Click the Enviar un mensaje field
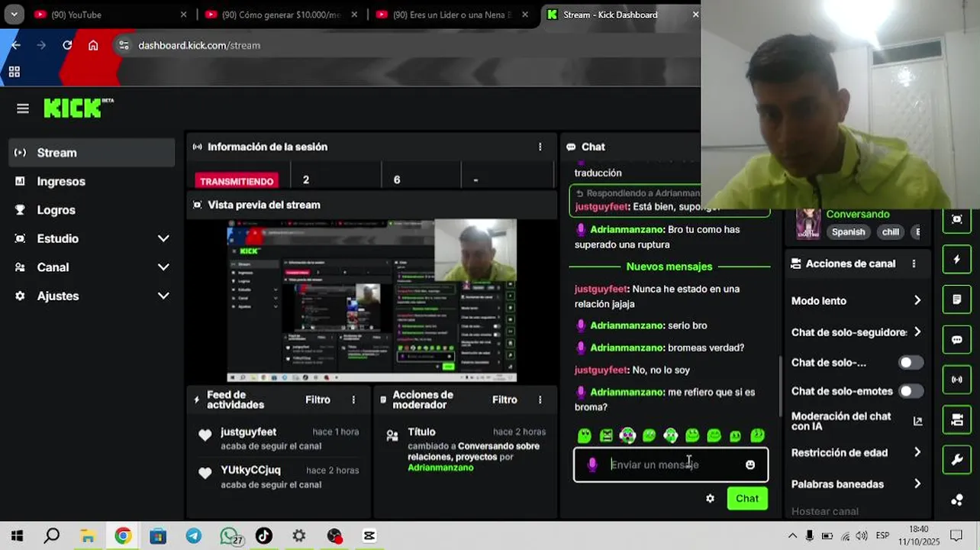Screen dimensions: 980x550 pos(672,464)
